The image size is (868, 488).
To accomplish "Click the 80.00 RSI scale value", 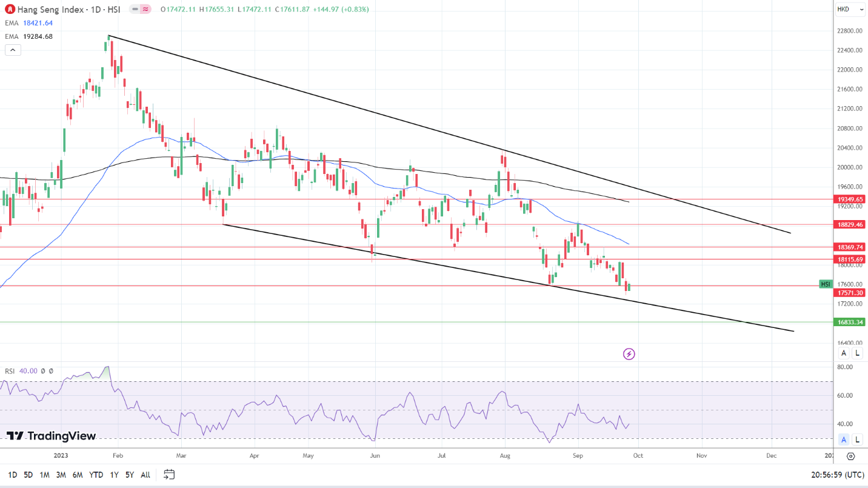I will pyautogui.click(x=846, y=367).
